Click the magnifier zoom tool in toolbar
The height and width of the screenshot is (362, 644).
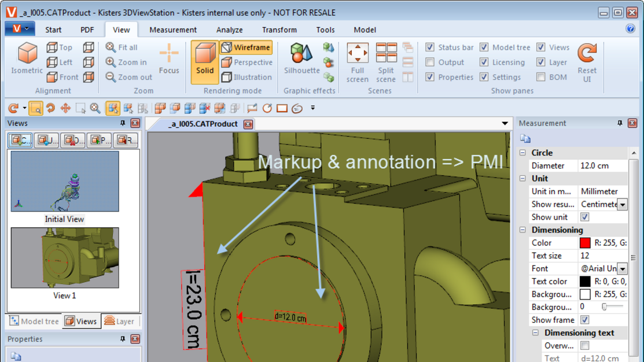pos(95,108)
